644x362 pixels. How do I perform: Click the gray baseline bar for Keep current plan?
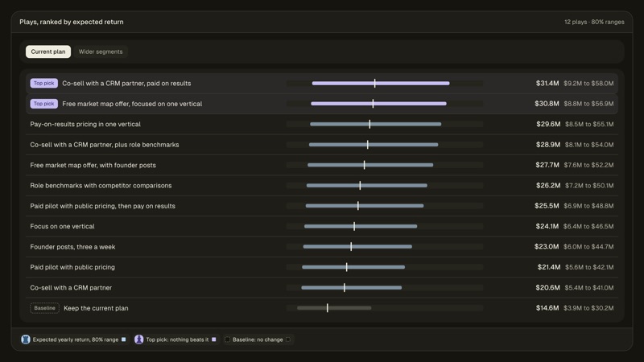click(334, 308)
